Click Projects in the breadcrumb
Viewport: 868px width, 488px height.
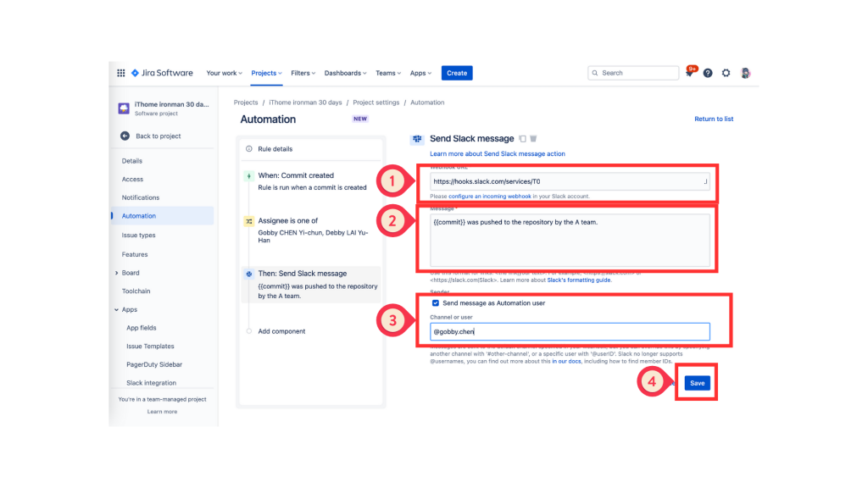click(246, 103)
